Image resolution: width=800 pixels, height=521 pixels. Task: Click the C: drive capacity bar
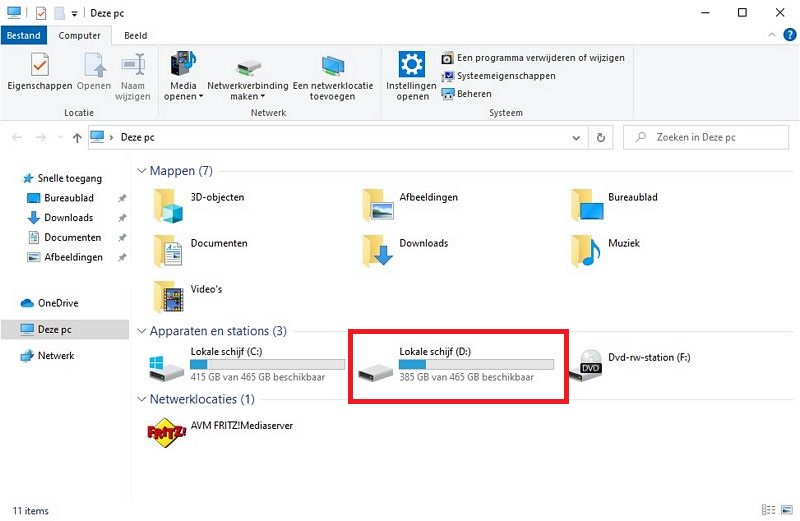tap(267, 364)
